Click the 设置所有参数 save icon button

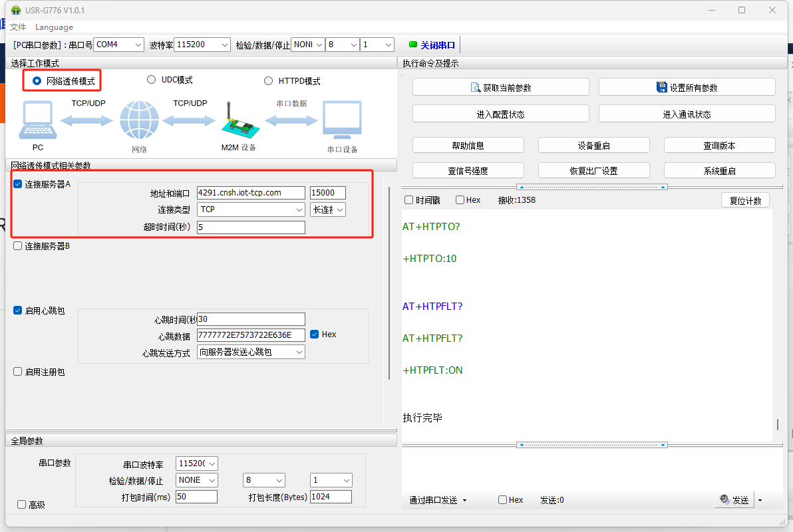coord(687,87)
